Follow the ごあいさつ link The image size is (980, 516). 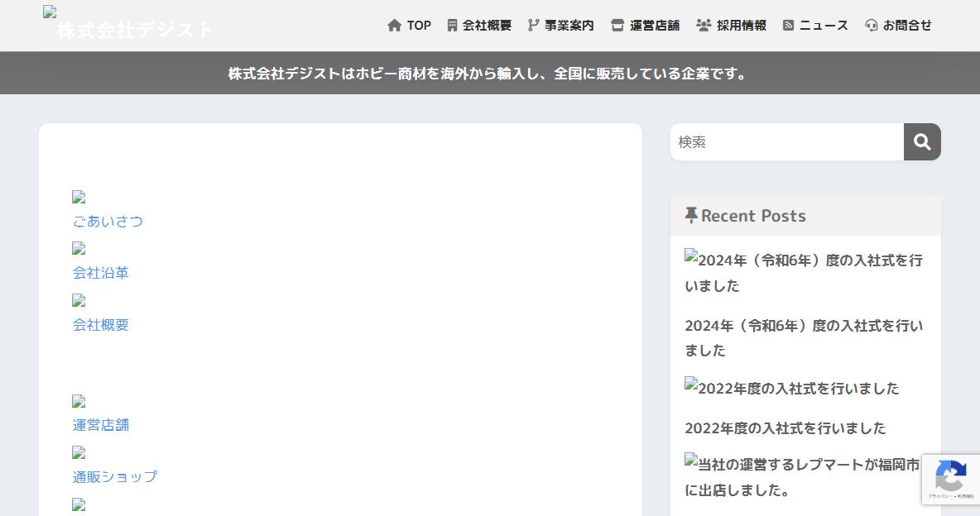[108, 221]
